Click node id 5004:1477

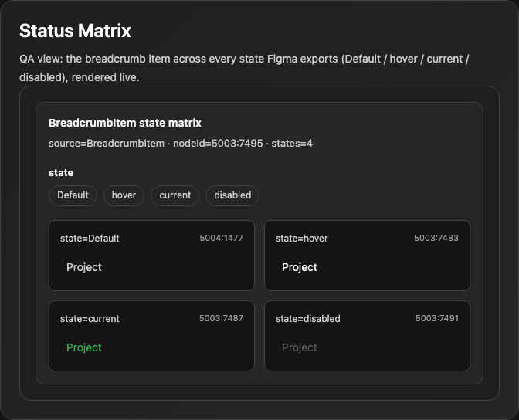222,238
